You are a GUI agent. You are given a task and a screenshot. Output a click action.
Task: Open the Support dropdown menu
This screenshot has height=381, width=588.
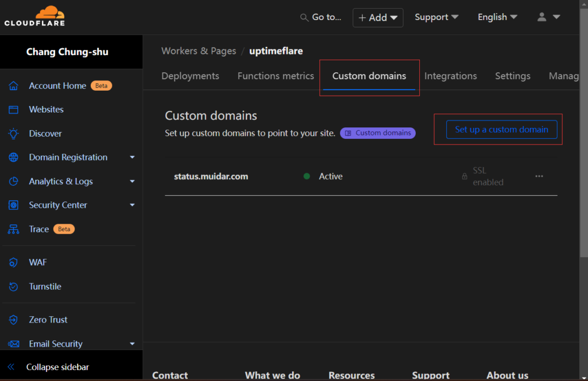coord(436,17)
